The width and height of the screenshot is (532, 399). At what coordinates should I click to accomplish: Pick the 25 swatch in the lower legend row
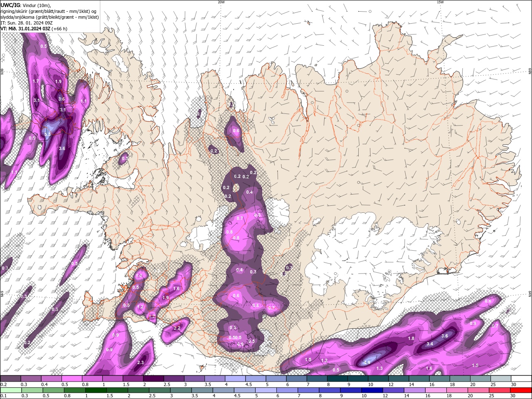[499, 390]
